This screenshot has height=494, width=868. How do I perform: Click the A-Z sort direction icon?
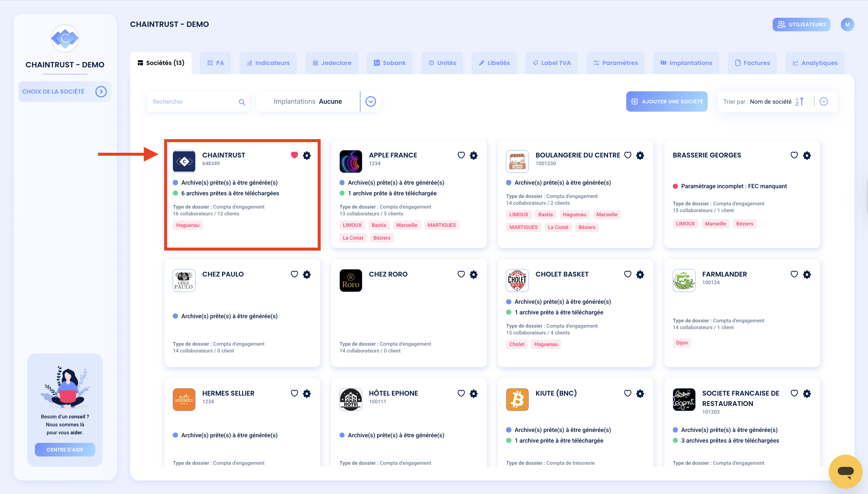pos(800,101)
